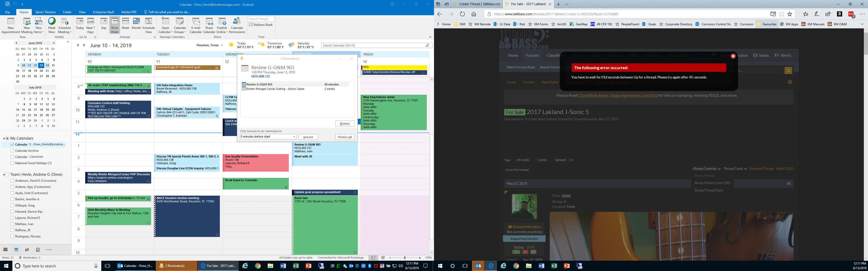The image size is (868, 271).
Task: Add TalkBass page to favorites
Action: coord(789,14)
